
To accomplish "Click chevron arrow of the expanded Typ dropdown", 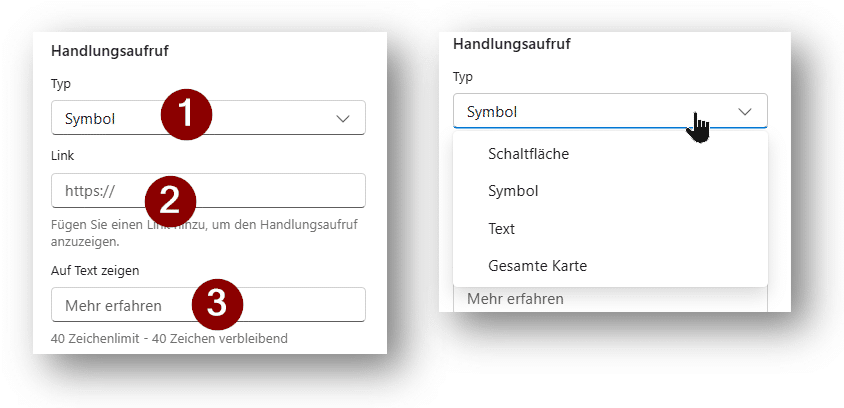I will pyautogui.click(x=745, y=112).
